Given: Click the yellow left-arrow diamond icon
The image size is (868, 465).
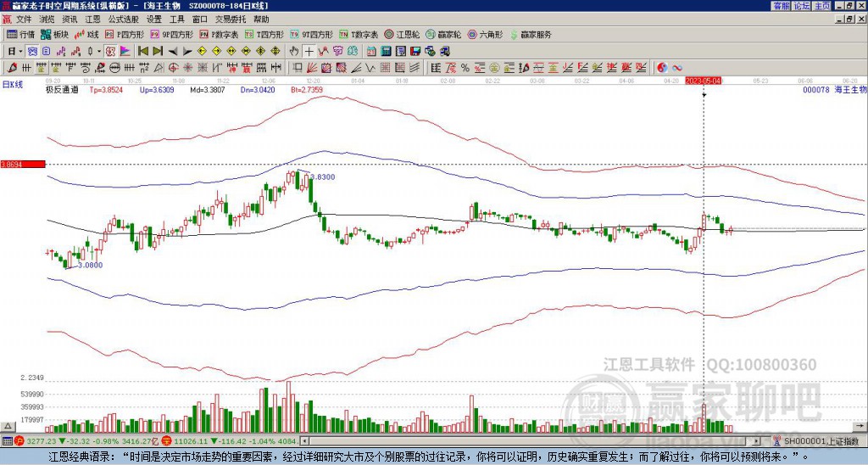Looking at the screenshot, I should pos(202,52).
